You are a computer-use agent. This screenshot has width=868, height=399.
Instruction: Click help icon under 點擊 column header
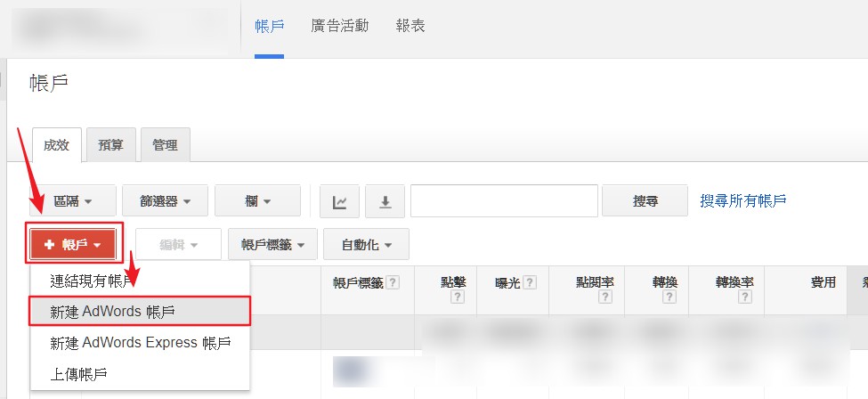click(x=458, y=297)
